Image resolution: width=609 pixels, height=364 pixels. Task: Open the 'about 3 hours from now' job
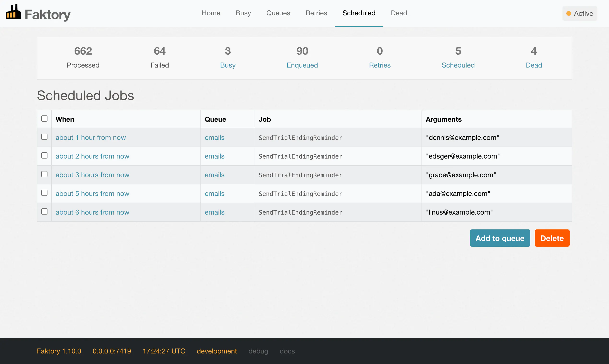tap(92, 175)
